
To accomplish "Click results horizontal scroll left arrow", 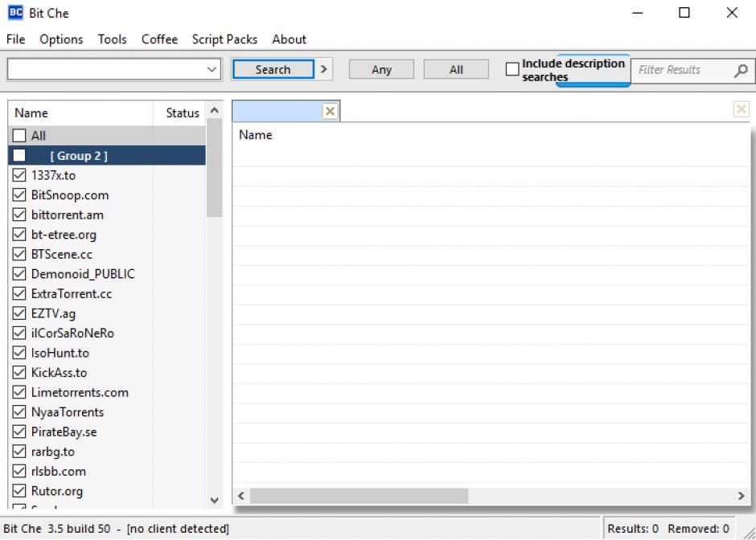I will [241, 496].
